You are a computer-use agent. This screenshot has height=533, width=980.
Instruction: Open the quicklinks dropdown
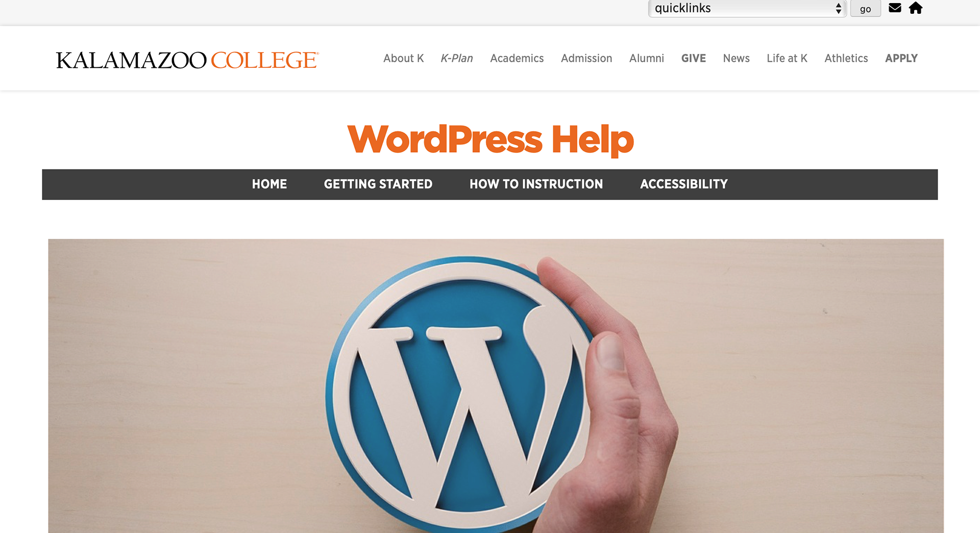[747, 8]
